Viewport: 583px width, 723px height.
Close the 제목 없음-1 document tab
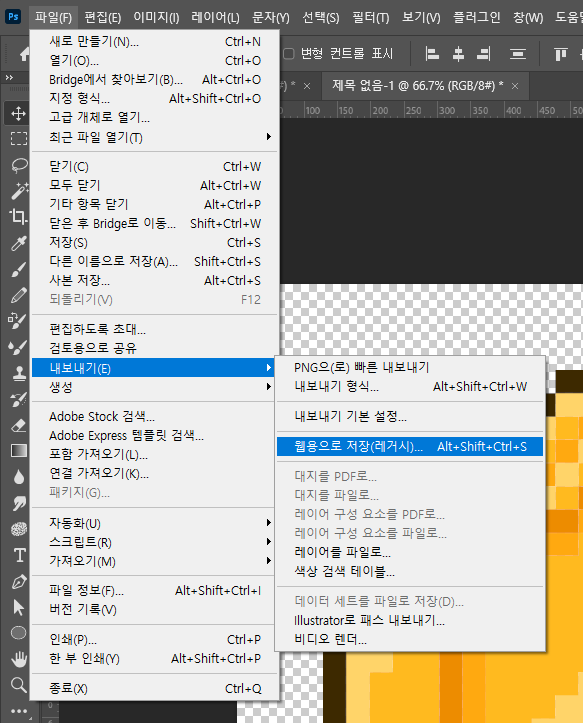(x=515, y=86)
